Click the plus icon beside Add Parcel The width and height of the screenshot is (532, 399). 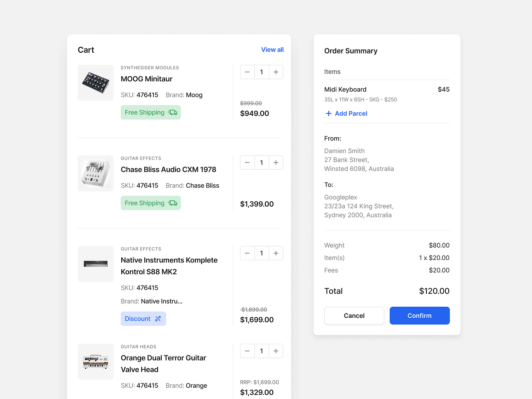point(329,114)
